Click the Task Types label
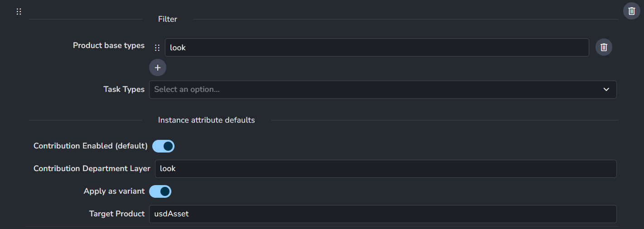This screenshot has height=229, width=644. click(x=124, y=89)
